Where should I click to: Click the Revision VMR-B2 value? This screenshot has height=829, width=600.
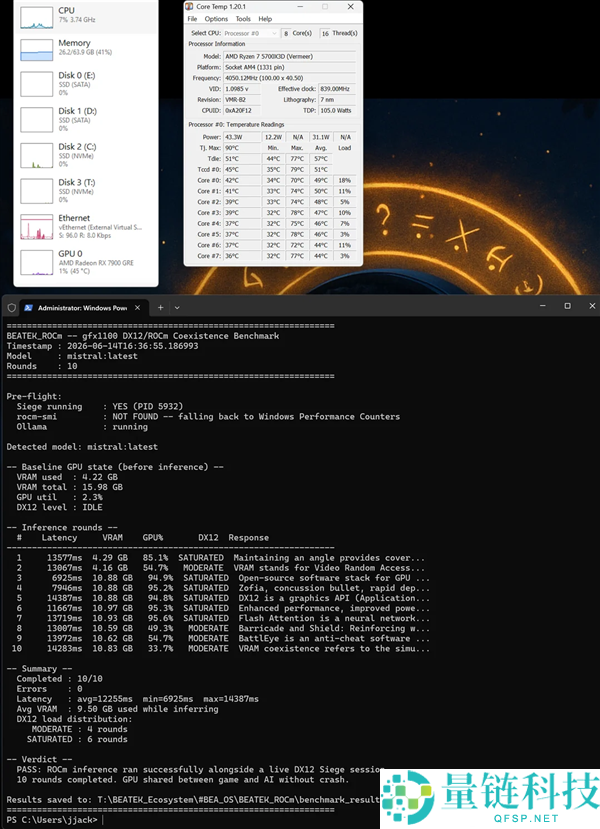click(242, 100)
